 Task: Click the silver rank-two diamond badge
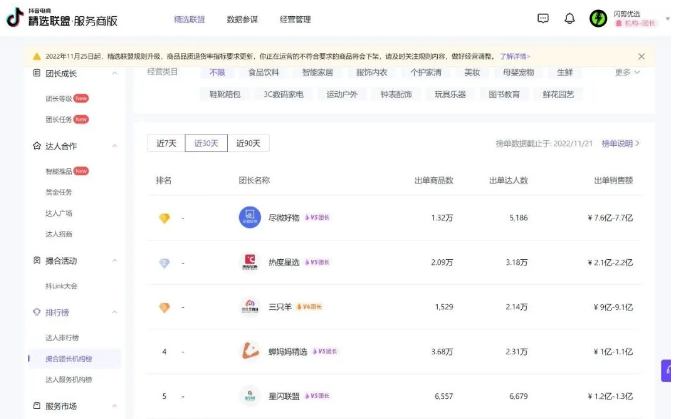pos(164,263)
